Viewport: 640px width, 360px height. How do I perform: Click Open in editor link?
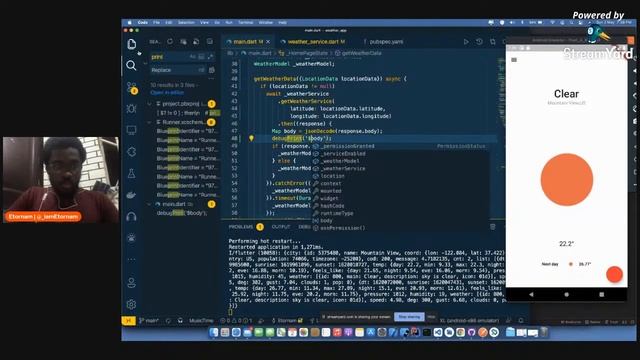[167, 93]
